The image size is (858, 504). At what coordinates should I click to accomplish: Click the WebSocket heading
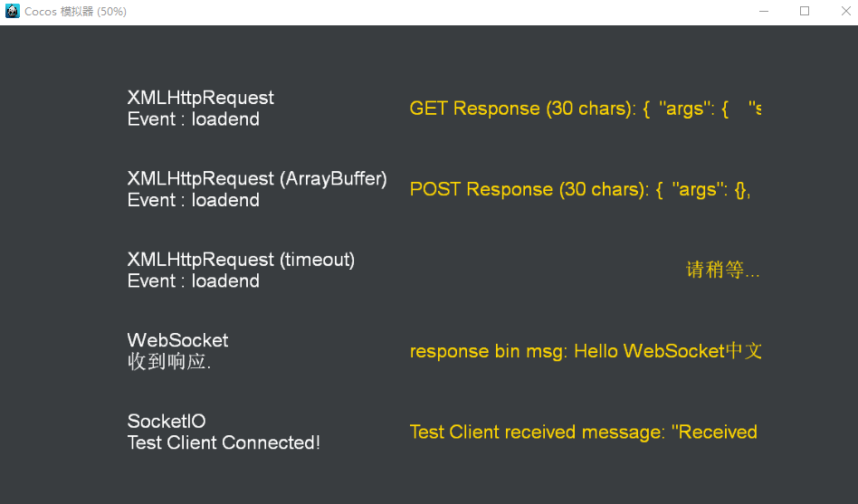coord(178,340)
